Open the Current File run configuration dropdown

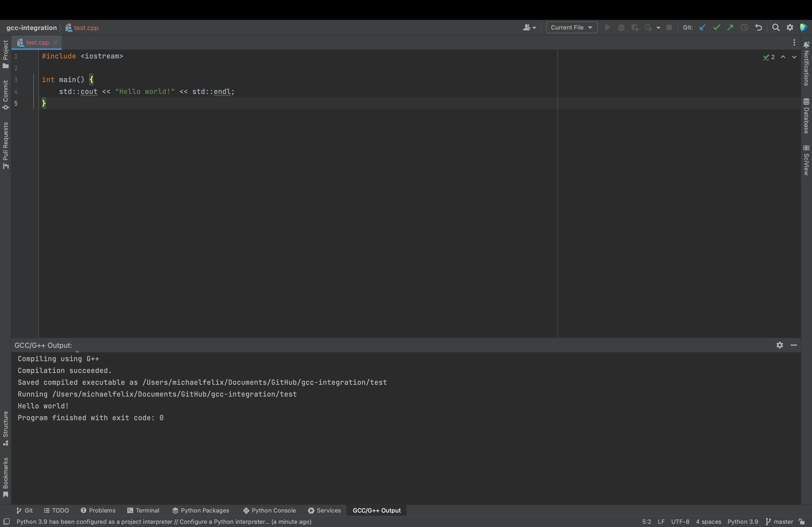tap(571, 27)
